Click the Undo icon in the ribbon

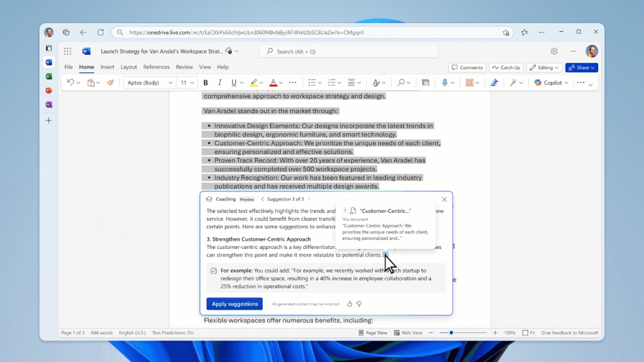point(70,82)
